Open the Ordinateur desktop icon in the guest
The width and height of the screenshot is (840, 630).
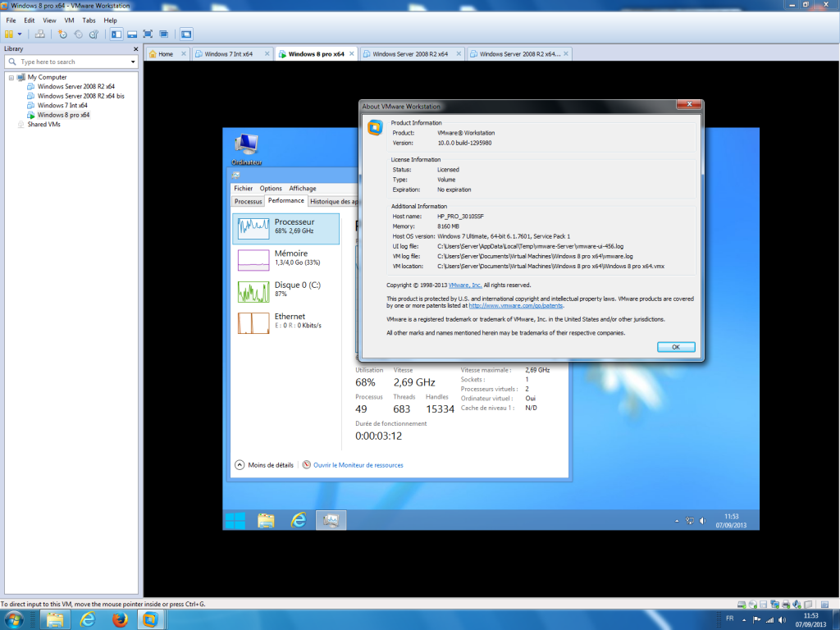(246, 149)
